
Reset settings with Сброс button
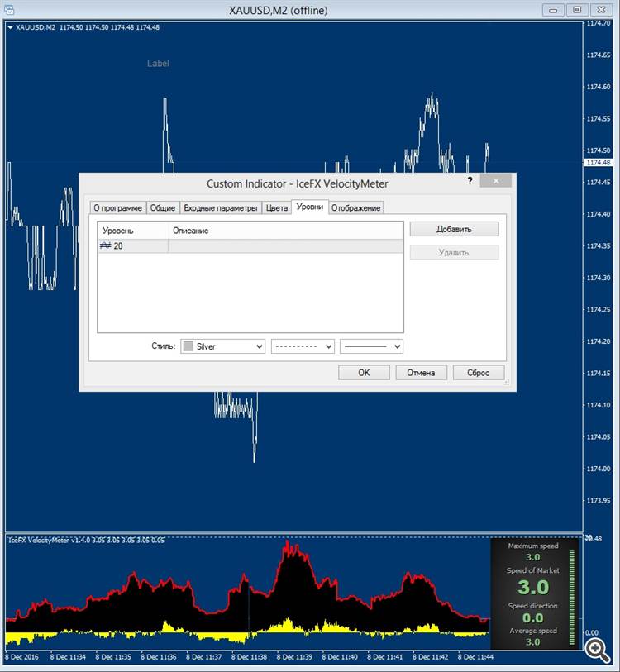479,373
